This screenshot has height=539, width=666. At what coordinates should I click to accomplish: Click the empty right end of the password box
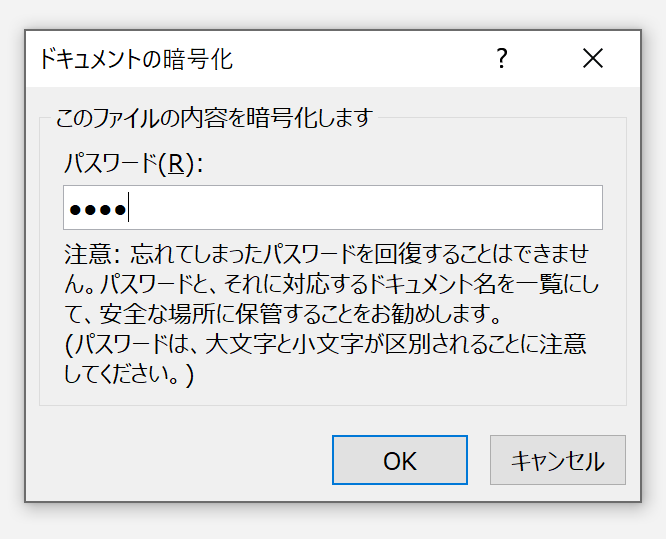click(552, 207)
